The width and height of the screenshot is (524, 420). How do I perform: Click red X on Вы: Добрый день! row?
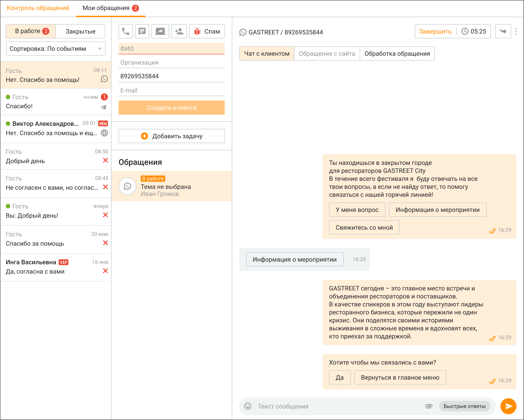point(105,215)
